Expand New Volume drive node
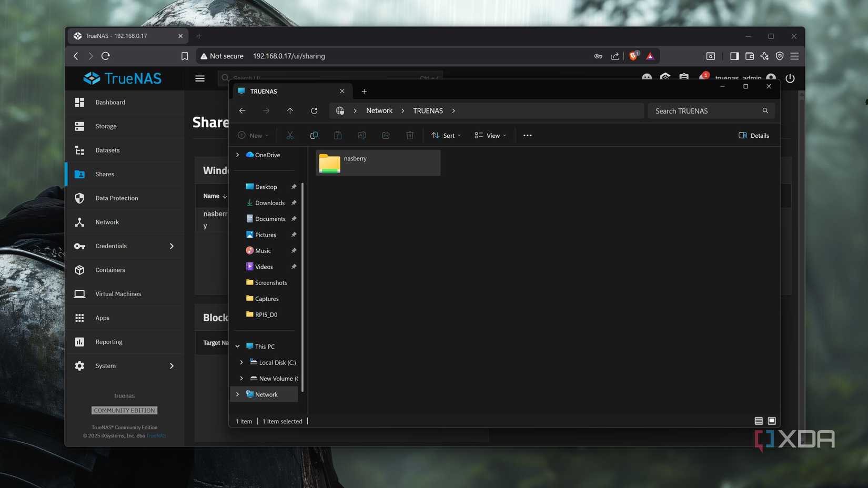Image resolution: width=868 pixels, height=488 pixels. [241, 379]
